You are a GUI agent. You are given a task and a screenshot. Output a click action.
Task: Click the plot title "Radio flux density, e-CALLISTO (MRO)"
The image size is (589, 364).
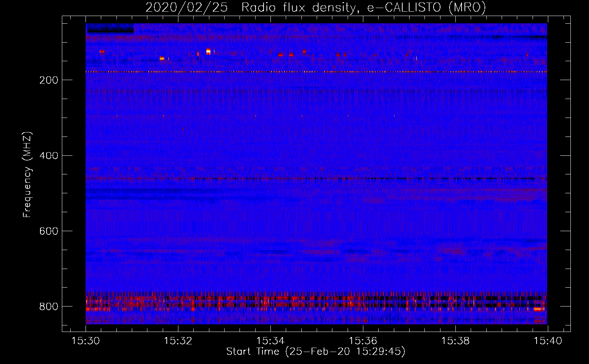pyautogui.click(x=364, y=8)
